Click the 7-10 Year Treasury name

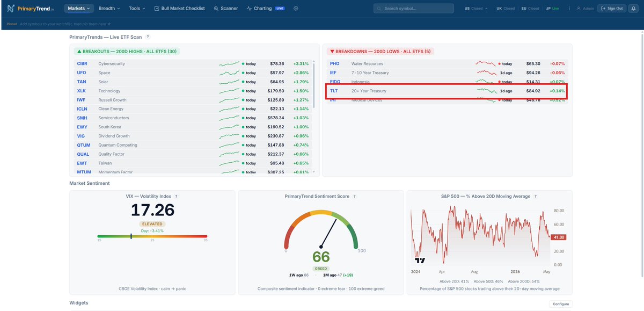[370, 73]
